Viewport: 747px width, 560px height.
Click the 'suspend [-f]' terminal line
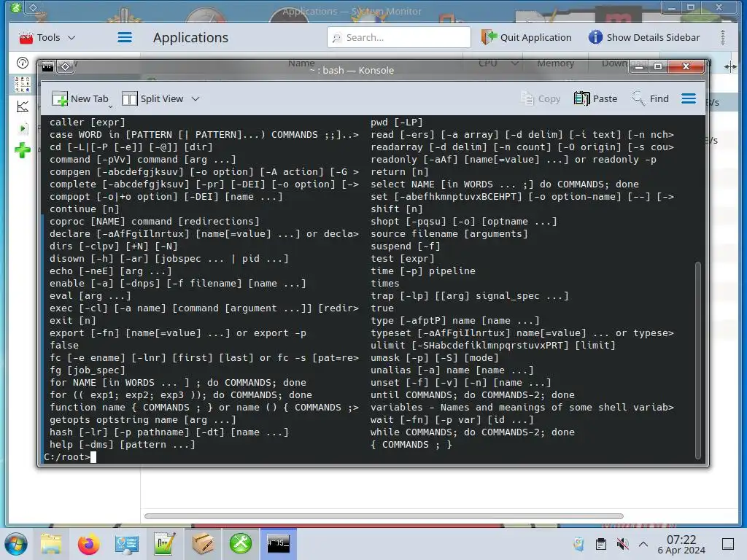pyautogui.click(x=406, y=246)
